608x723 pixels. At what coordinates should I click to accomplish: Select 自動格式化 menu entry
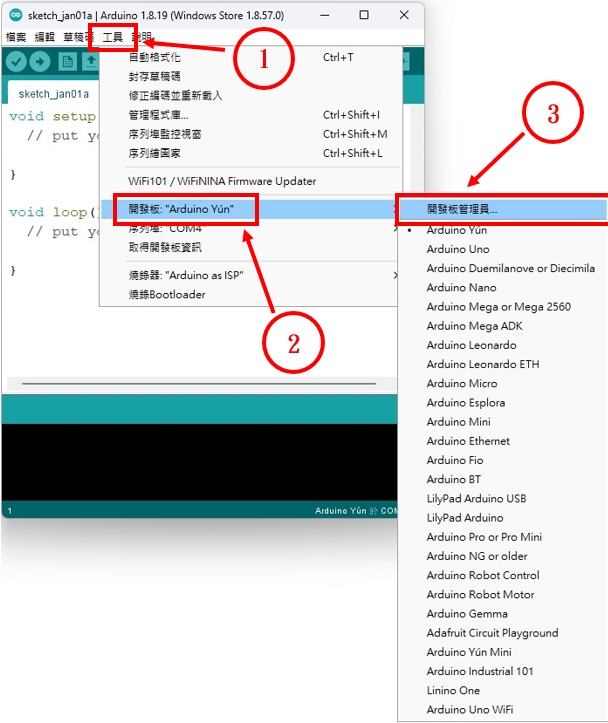tap(249, 57)
